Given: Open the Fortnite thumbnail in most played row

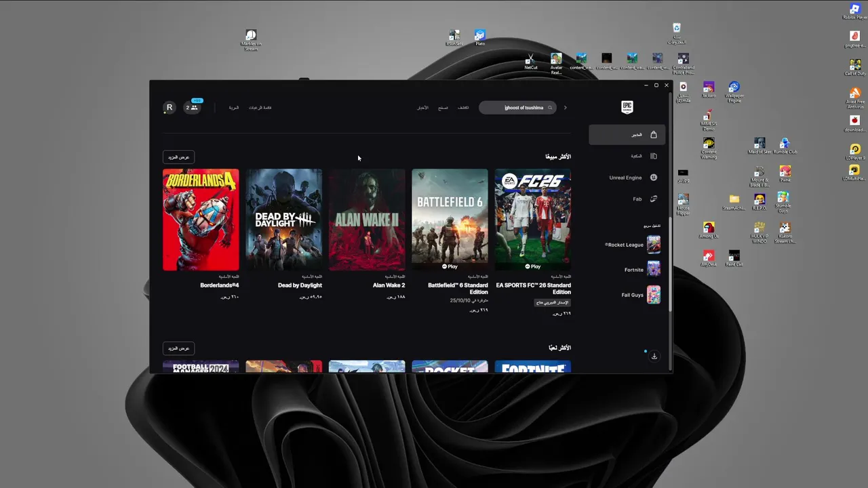Looking at the screenshot, I should (x=533, y=367).
